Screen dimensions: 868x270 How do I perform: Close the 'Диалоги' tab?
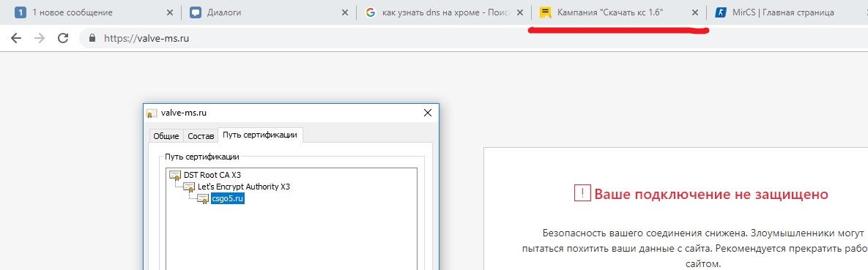pos(345,12)
